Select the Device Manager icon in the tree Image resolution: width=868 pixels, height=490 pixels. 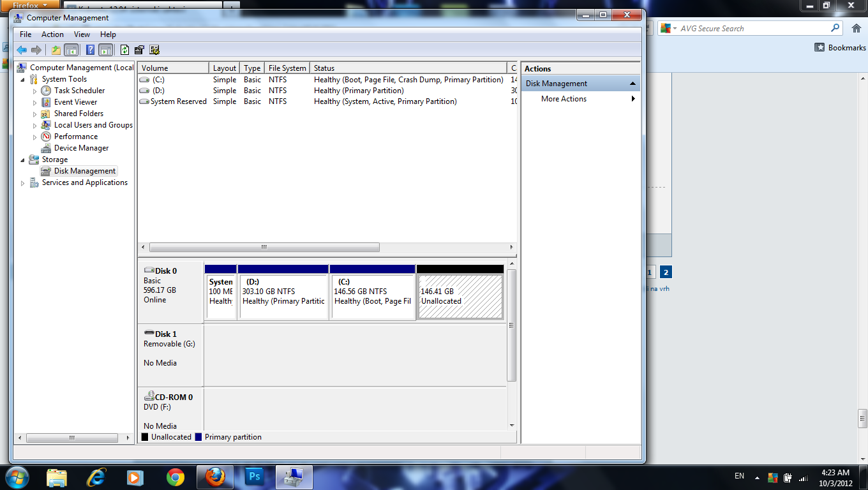[46, 148]
